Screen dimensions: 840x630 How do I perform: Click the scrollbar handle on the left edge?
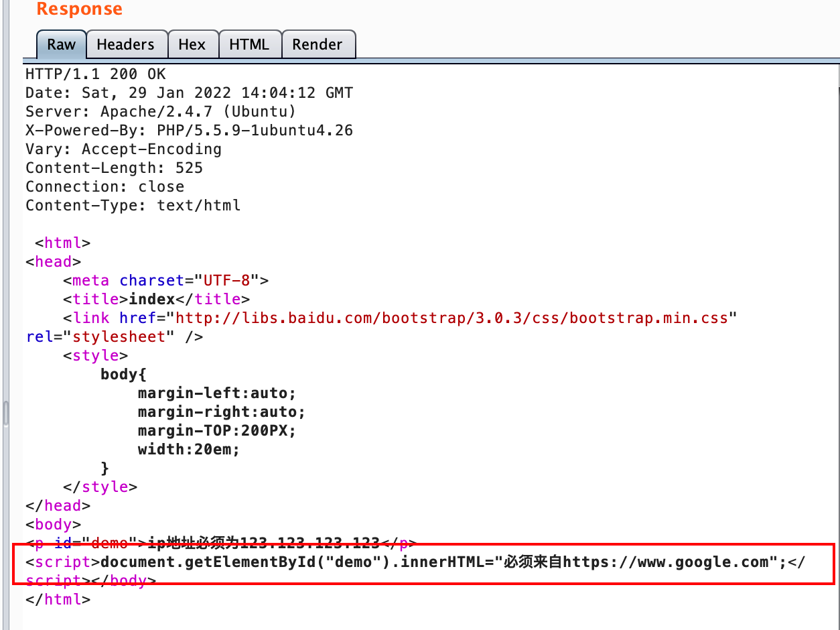pyautogui.click(x=5, y=412)
